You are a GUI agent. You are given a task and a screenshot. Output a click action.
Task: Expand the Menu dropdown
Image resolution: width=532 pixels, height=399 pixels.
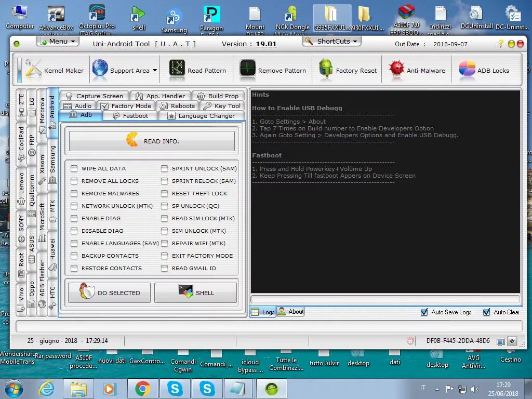(x=58, y=41)
